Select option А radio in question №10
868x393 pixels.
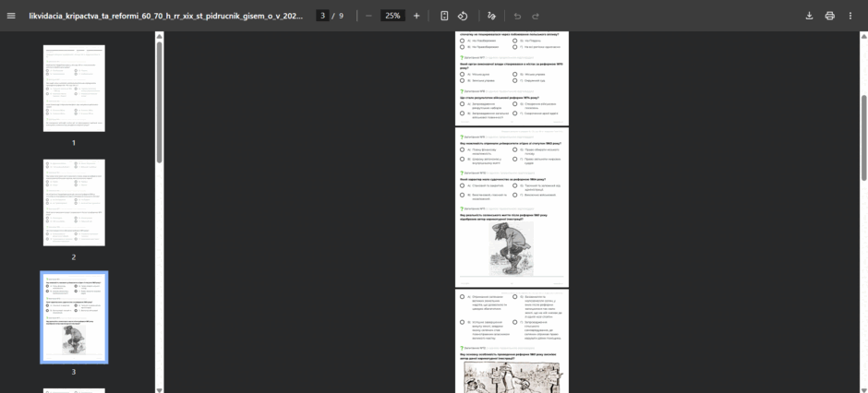click(x=463, y=185)
